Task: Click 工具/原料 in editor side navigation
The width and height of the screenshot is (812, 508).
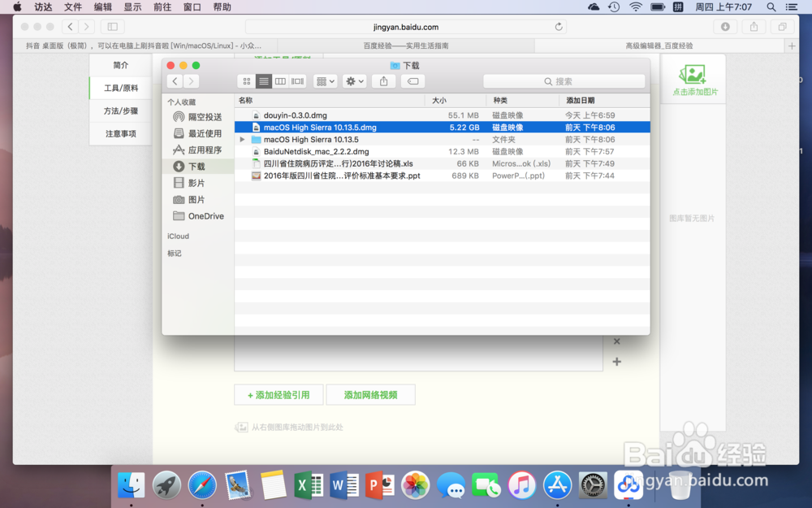Action: [121, 88]
